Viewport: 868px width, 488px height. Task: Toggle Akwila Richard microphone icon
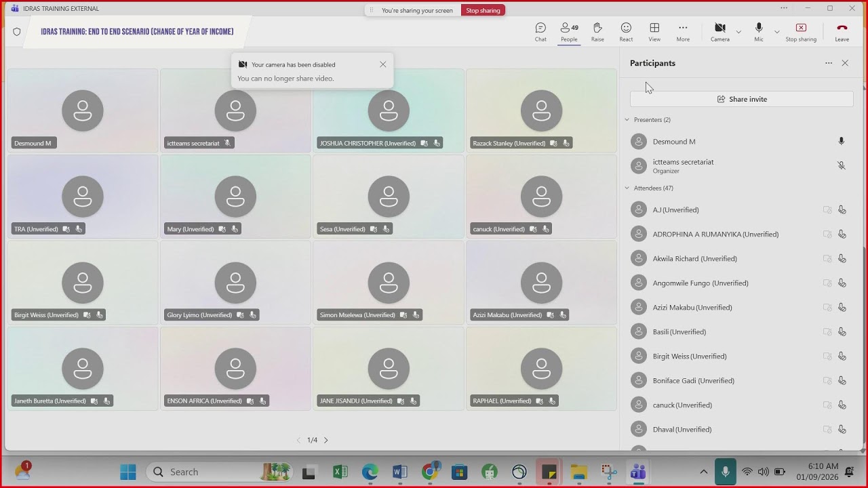coord(842,259)
